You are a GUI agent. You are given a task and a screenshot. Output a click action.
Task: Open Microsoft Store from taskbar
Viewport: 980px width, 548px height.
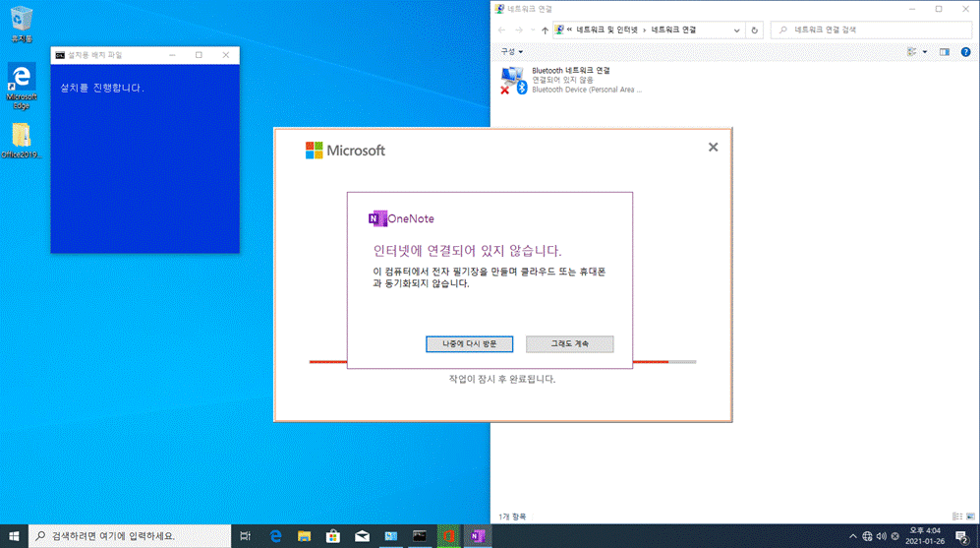click(333, 536)
